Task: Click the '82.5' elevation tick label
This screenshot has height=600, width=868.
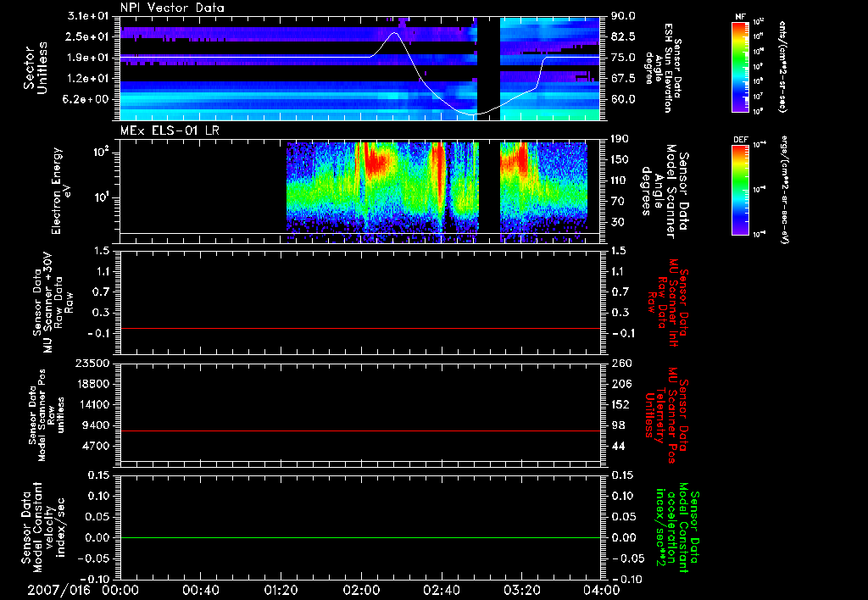Action: [623, 36]
